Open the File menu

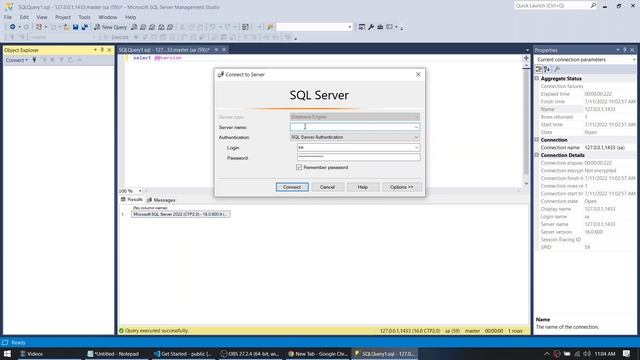tap(8, 17)
